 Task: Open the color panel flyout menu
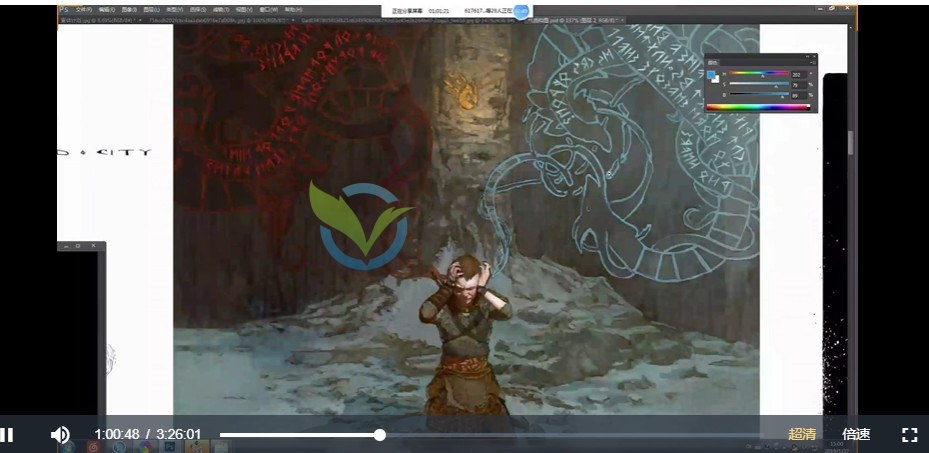pos(811,64)
